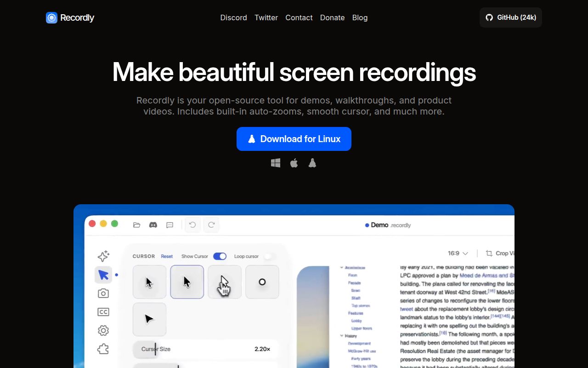Click the Recordly logo icon
Screen dimensions: 588x368
[x=51, y=17]
